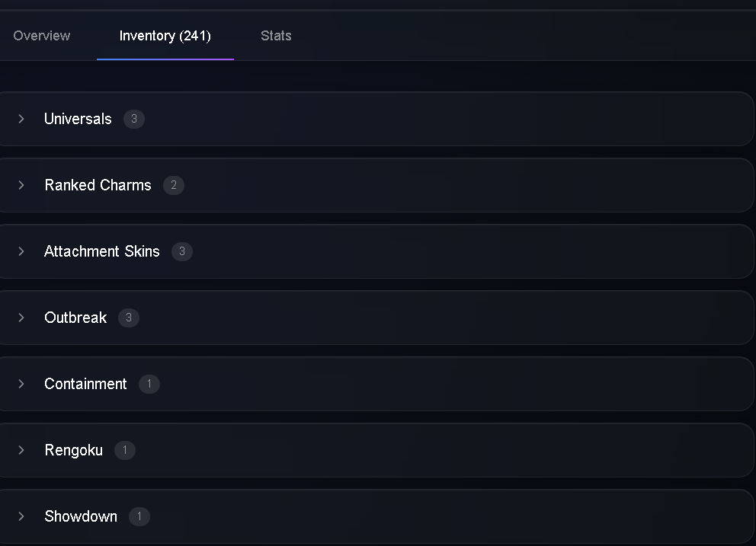Click the Attachment Skins label

[x=101, y=251]
